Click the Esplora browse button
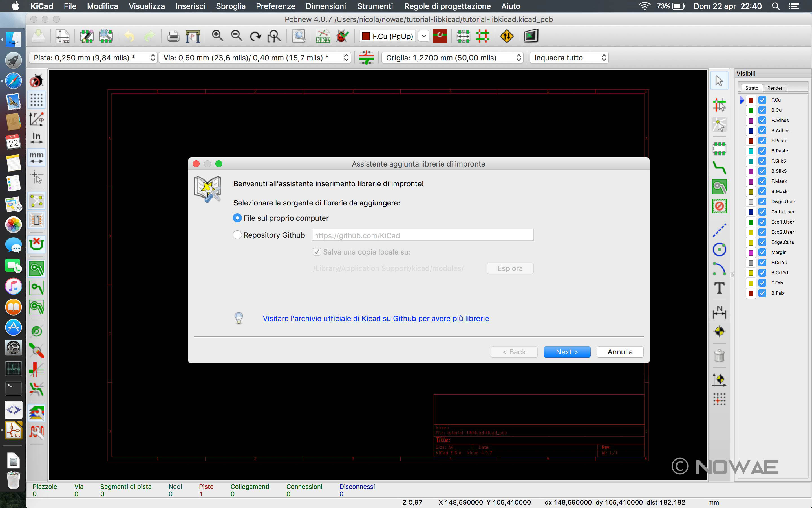 pos(510,268)
